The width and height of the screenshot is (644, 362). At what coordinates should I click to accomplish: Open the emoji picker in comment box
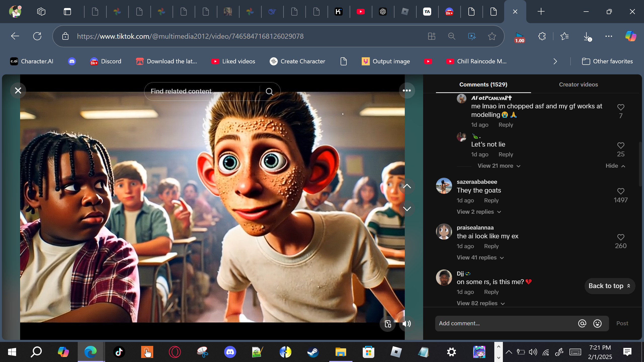[597, 323]
